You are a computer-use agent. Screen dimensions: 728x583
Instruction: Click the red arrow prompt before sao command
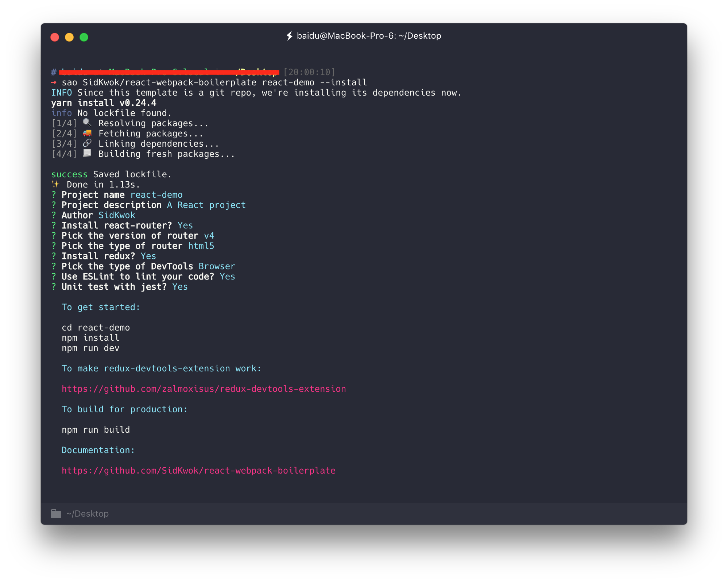[x=54, y=82]
